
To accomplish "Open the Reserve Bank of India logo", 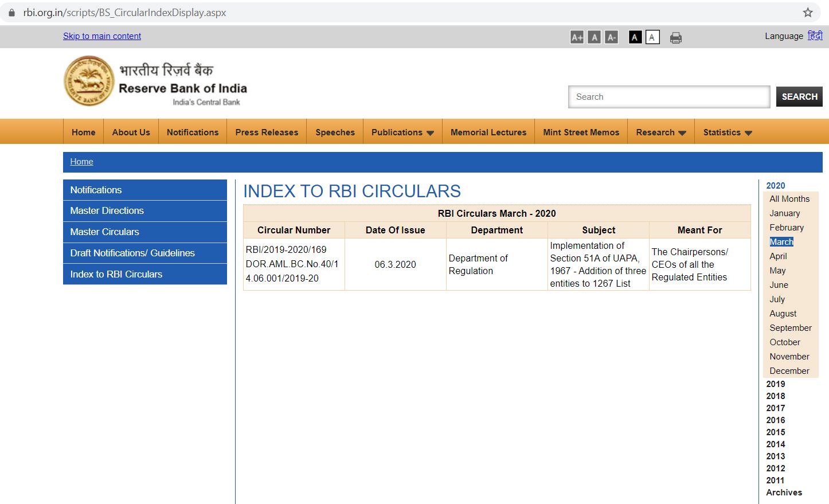I will point(155,81).
